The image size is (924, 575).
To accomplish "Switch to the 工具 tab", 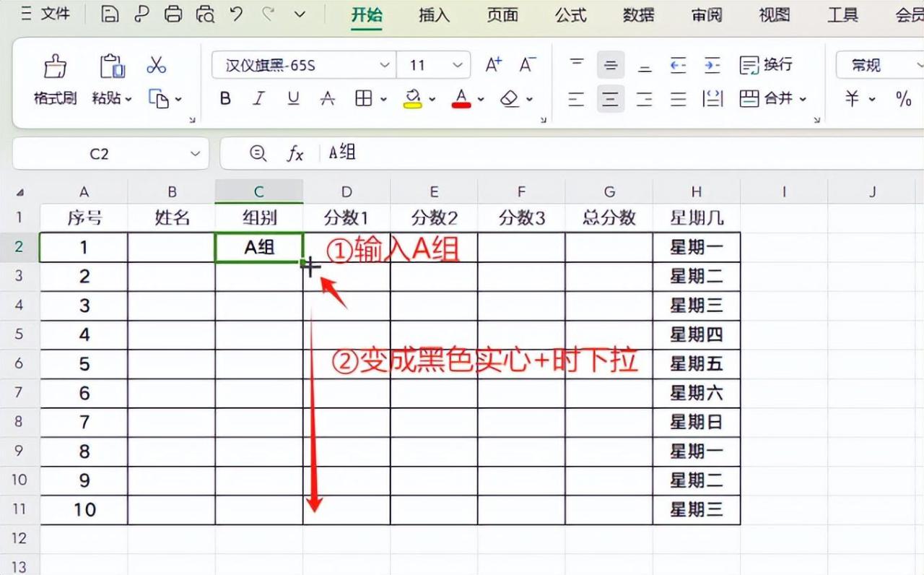I will point(842,14).
